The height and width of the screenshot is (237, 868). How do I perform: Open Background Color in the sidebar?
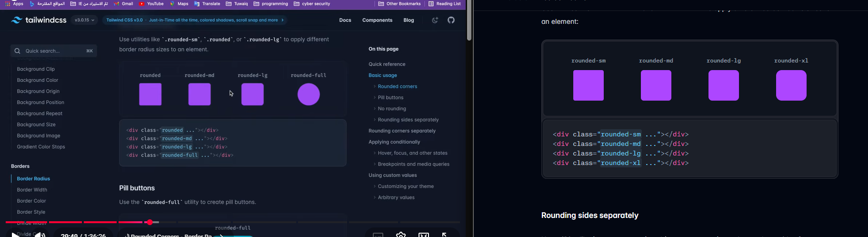tap(38, 80)
